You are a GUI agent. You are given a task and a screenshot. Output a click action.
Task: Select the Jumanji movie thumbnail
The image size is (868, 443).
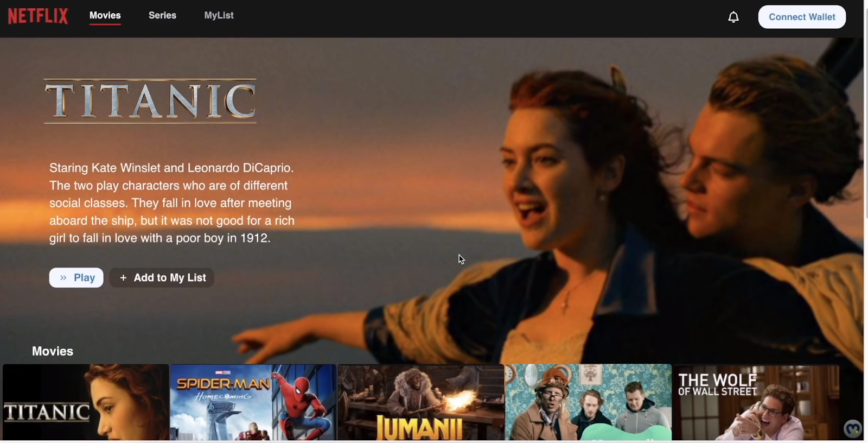[421, 402]
